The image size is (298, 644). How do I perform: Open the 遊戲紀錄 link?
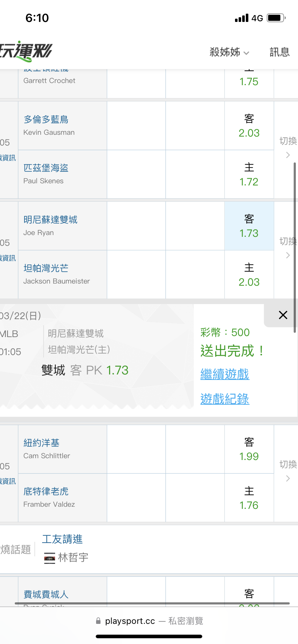pyautogui.click(x=225, y=399)
